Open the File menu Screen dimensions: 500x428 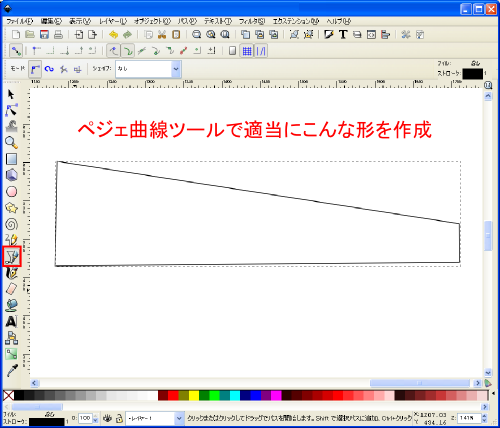(20, 21)
